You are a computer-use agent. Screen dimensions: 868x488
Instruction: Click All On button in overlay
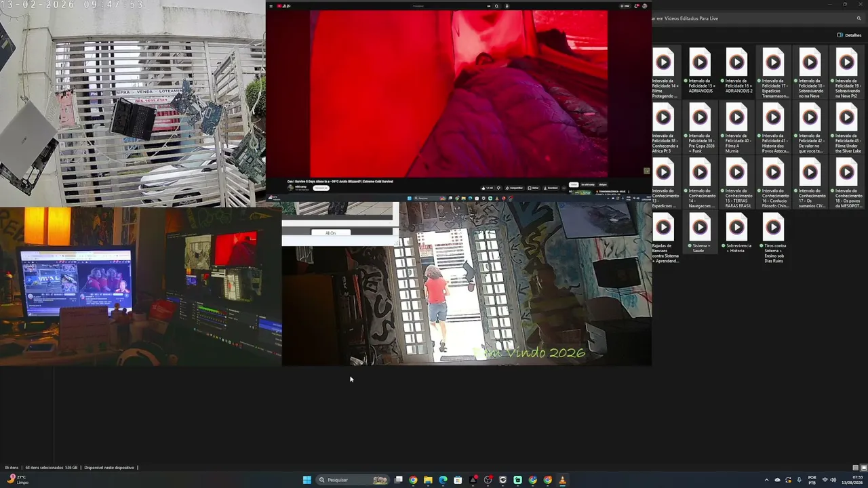point(330,233)
